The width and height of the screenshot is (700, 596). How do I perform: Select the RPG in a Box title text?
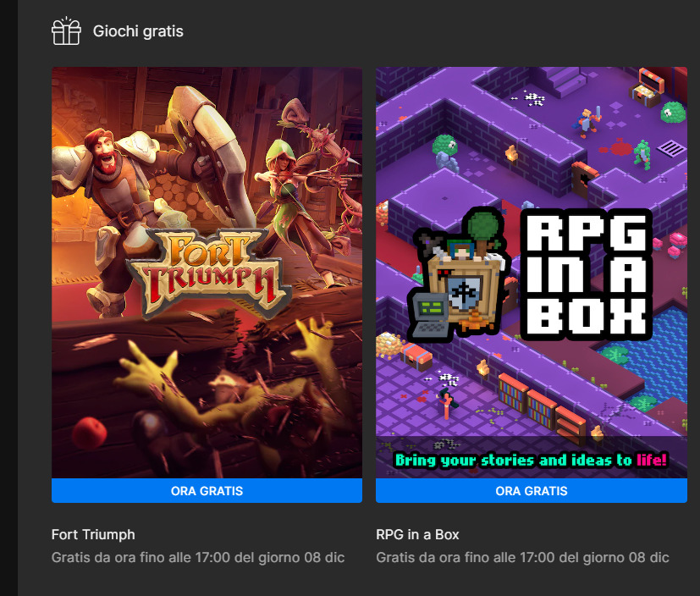417,534
